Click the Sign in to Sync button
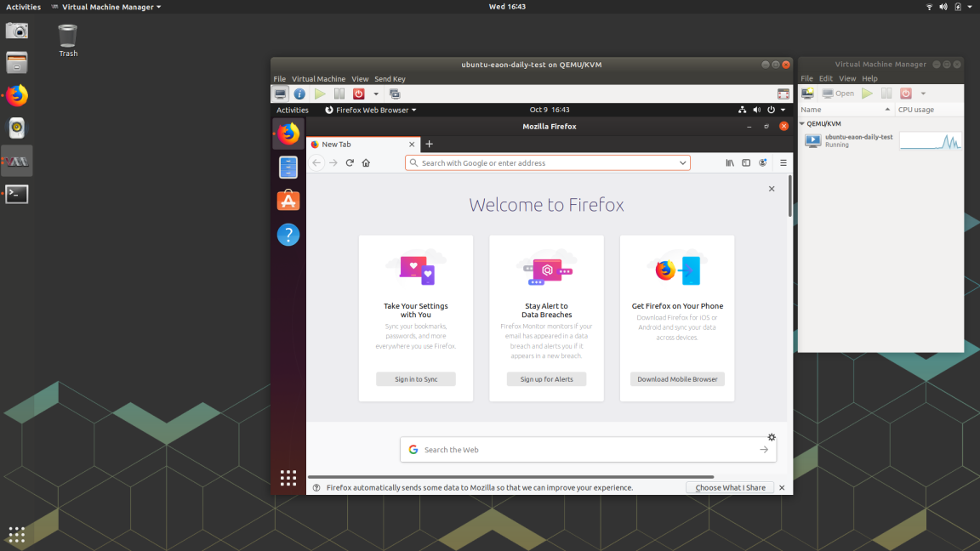 coord(415,378)
